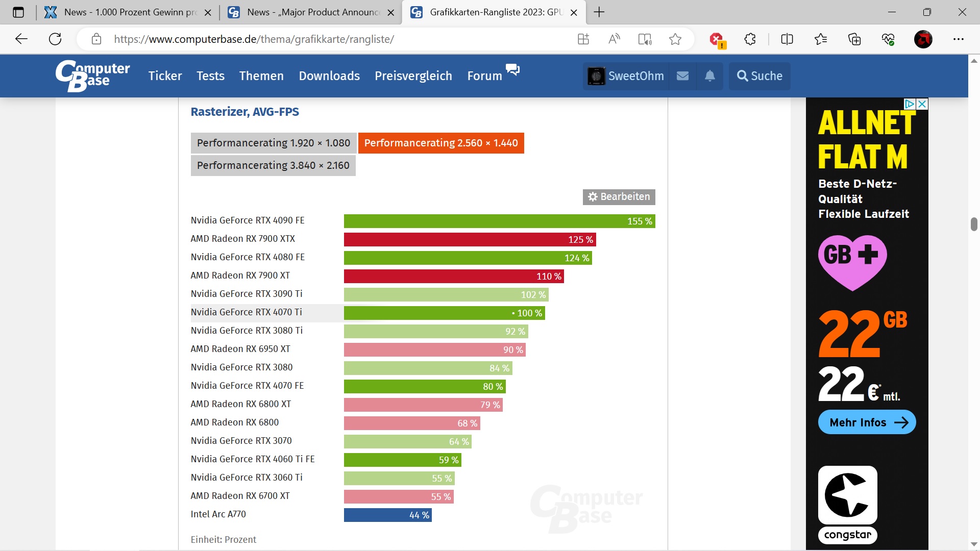980x551 pixels.
Task: Open browser Extensions puzzle icon
Action: (x=750, y=39)
